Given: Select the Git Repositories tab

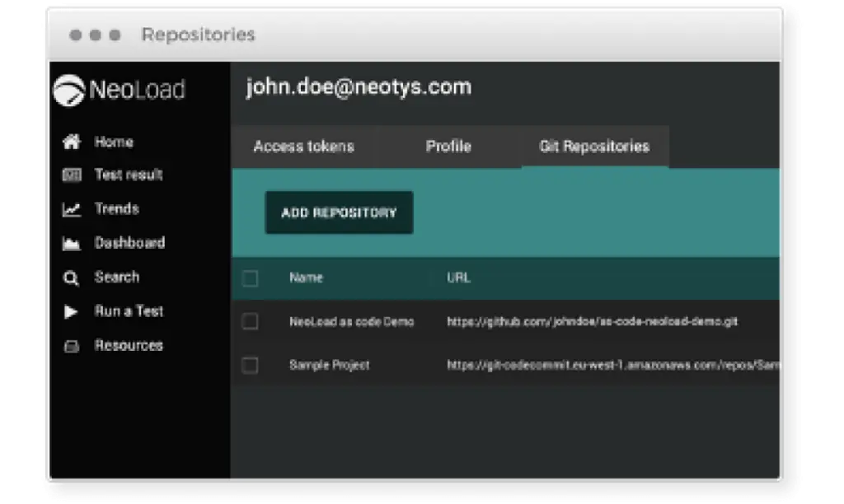Looking at the screenshot, I should point(594,147).
